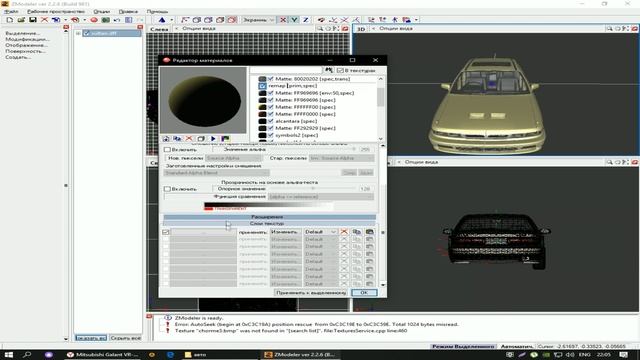Open the Помощь menu
Screen dimensions: 640x360
pyautogui.click(x=157, y=11)
